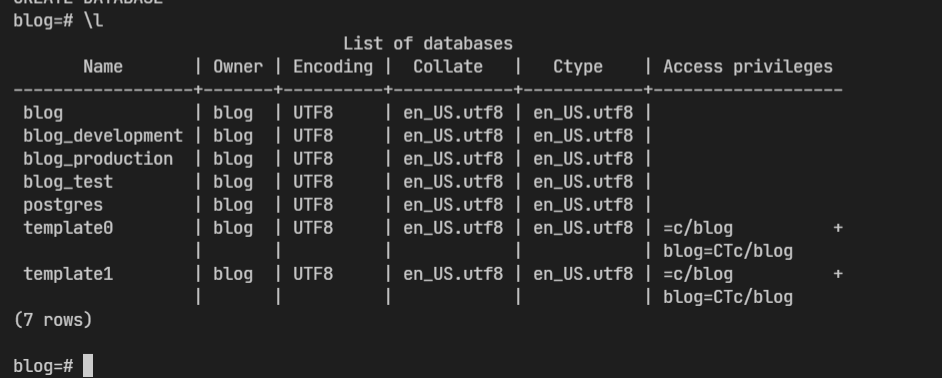
Task: Click the blog database name in the first row
Action: click(43, 113)
